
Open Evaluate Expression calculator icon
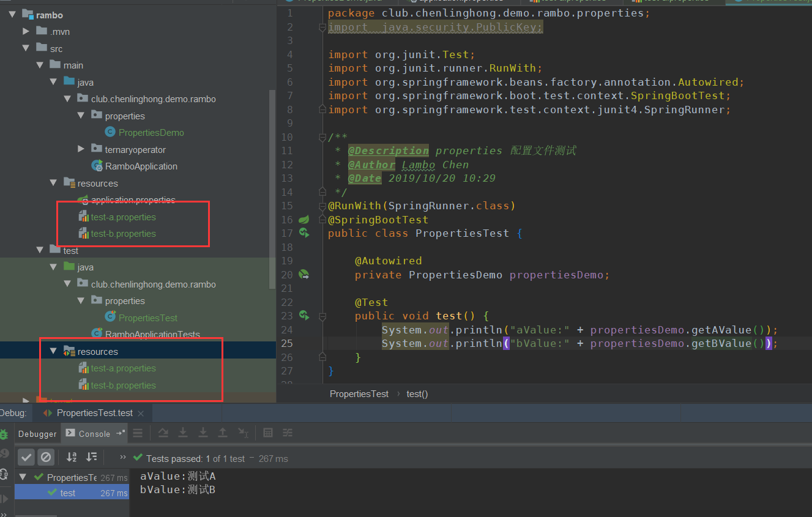pyautogui.click(x=268, y=433)
